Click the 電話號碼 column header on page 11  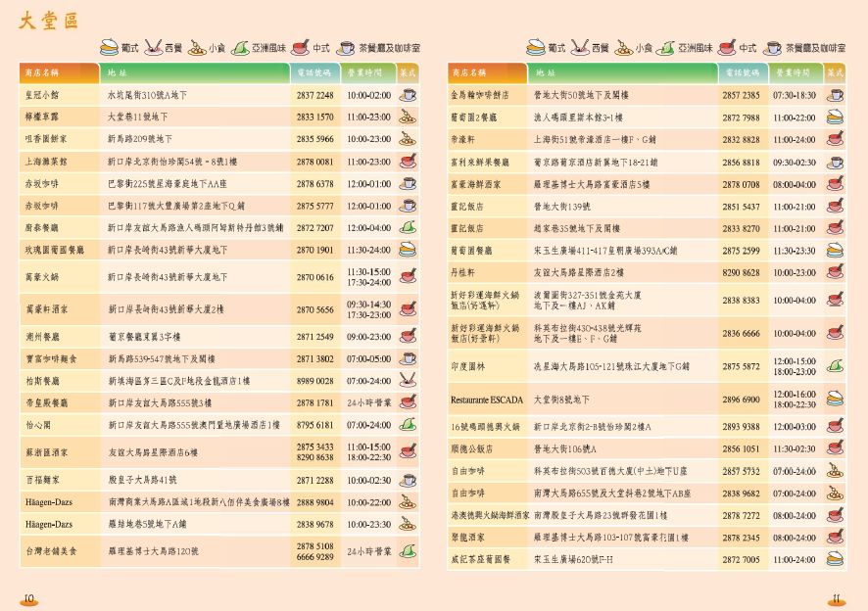pos(741,72)
